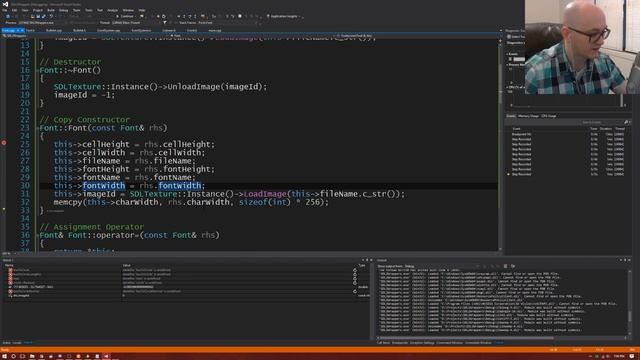Click the Windows Start button
Screen dimensions: 640x360
coord(4,356)
